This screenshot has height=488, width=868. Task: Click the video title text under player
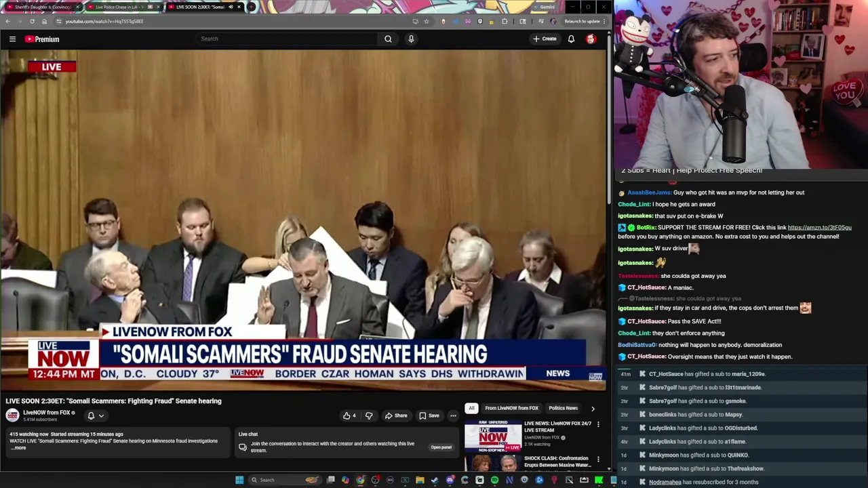coord(113,401)
